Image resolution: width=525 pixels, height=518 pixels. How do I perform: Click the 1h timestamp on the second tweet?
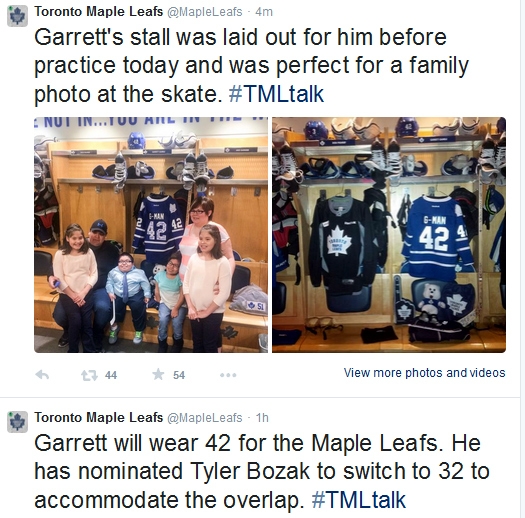(x=262, y=418)
